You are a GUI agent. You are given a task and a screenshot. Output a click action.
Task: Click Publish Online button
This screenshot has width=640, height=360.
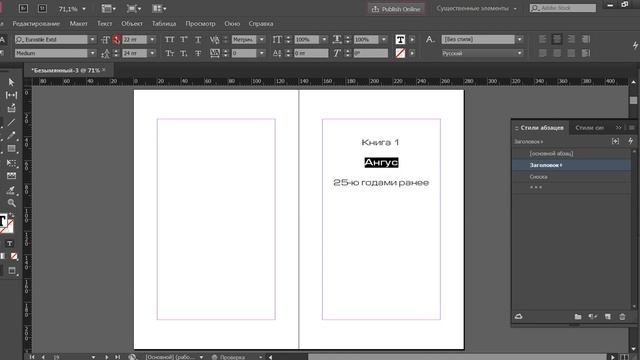tap(396, 9)
